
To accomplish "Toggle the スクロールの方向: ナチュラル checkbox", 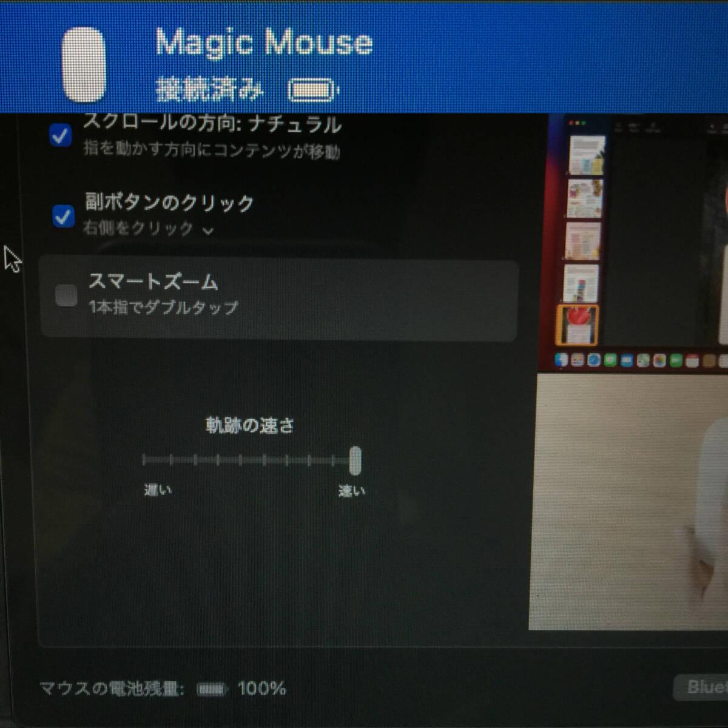I will point(60,135).
